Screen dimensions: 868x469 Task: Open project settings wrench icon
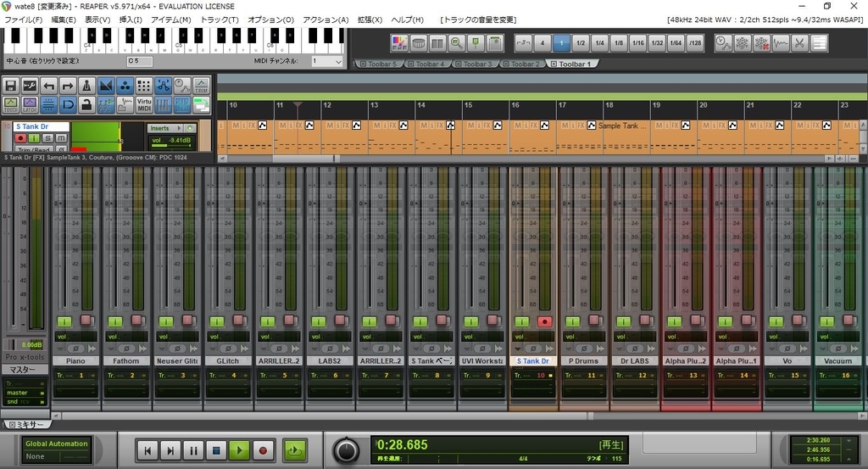click(x=30, y=86)
